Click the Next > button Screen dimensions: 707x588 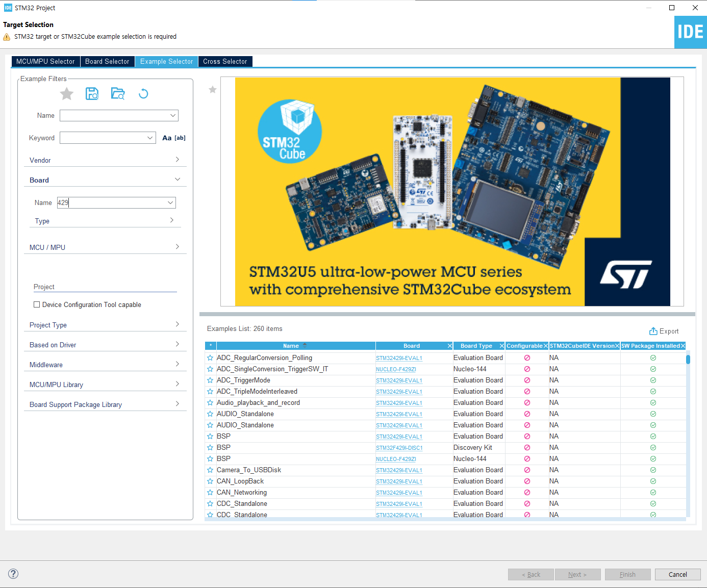pos(577,574)
